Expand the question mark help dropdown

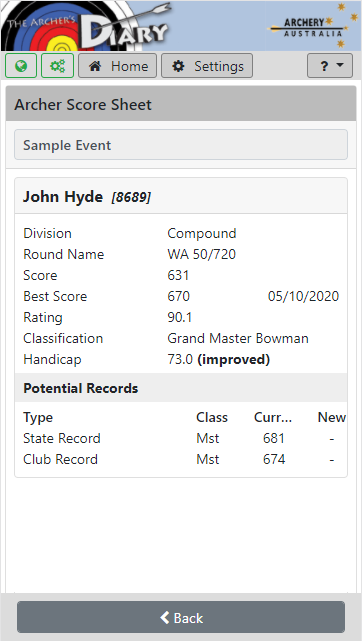tap(330, 65)
